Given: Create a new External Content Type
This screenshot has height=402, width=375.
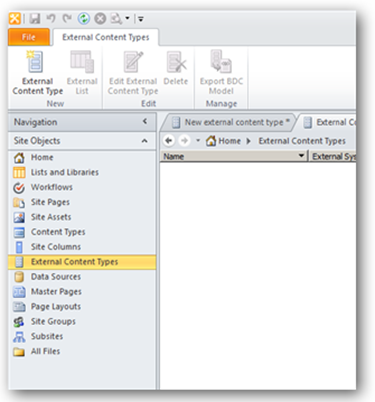Looking at the screenshot, I should (x=37, y=72).
